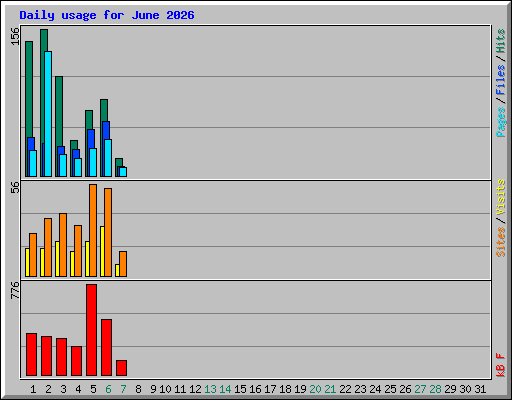The height and width of the screenshot is (400, 512).
Task: Click green weekend day label 28
Action: [x=435, y=389]
